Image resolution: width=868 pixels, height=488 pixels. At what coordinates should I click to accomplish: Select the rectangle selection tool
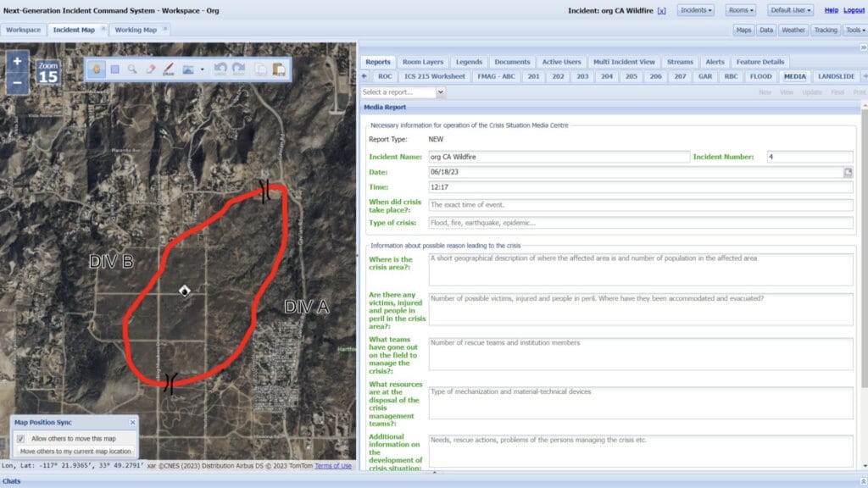114,69
